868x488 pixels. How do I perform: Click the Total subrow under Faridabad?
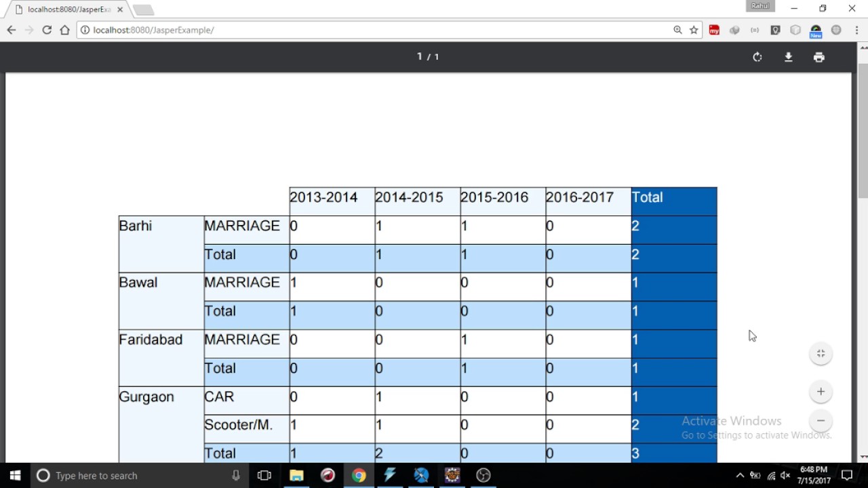[x=246, y=372]
